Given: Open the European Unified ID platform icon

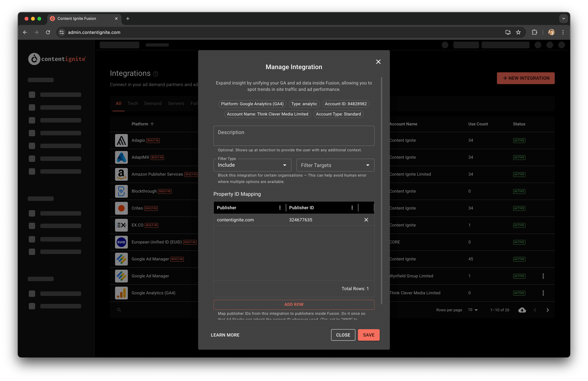Looking at the screenshot, I should point(121,242).
